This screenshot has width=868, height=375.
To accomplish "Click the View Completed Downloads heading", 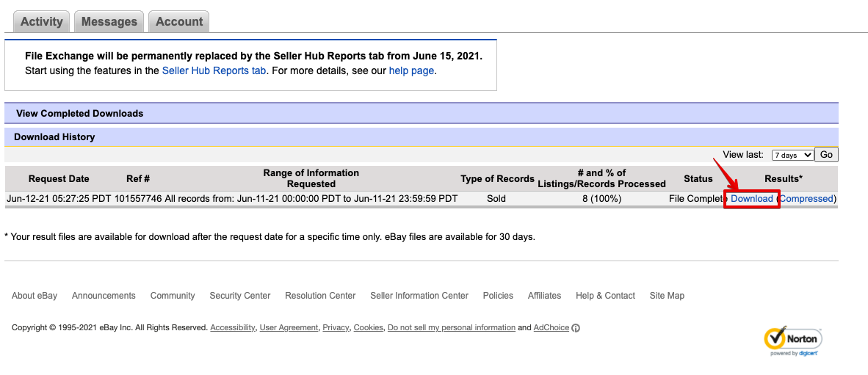I will click(80, 114).
